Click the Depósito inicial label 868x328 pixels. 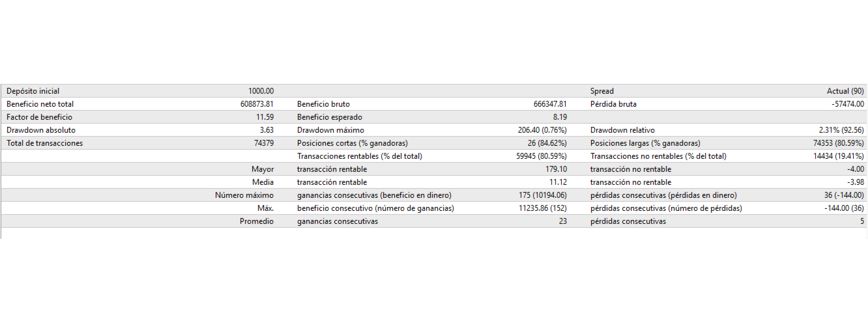33,91
